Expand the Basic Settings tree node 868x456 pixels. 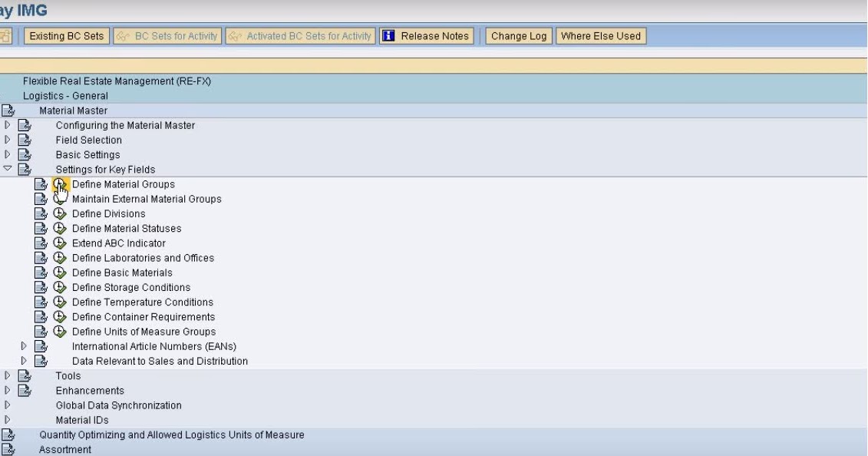point(6,154)
